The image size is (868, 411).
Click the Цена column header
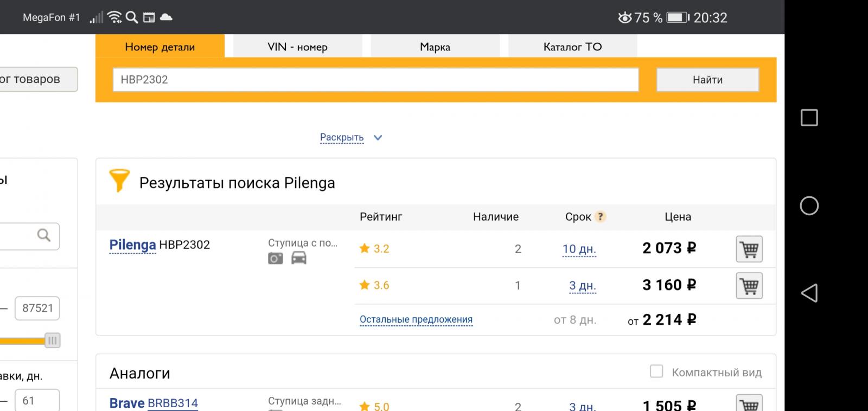pos(678,217)
